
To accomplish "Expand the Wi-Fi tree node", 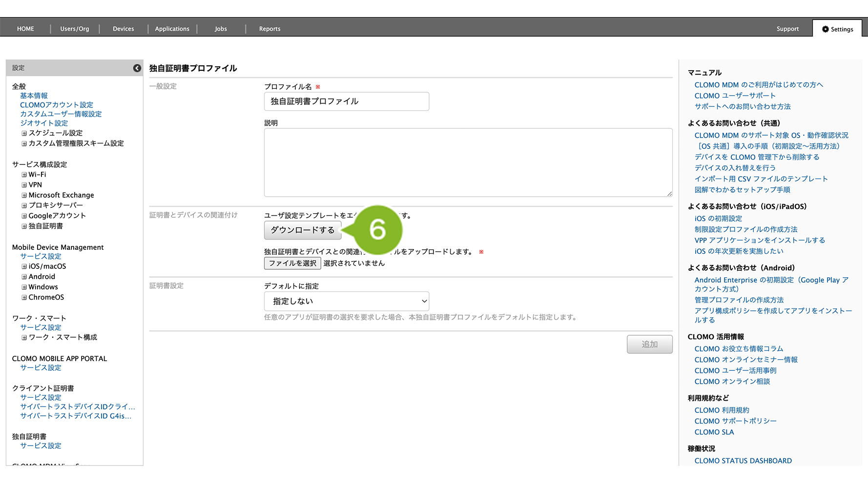I will pos(24,175).
